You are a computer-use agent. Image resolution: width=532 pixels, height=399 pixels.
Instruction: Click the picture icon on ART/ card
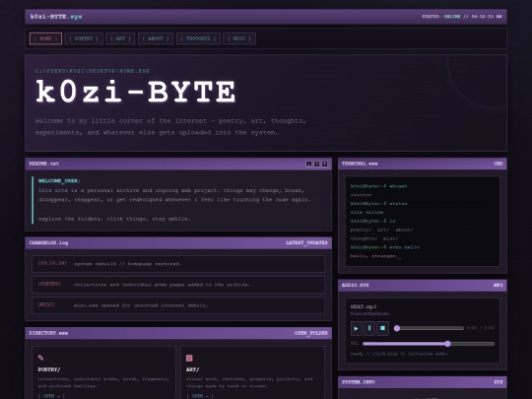click(189, 358)
